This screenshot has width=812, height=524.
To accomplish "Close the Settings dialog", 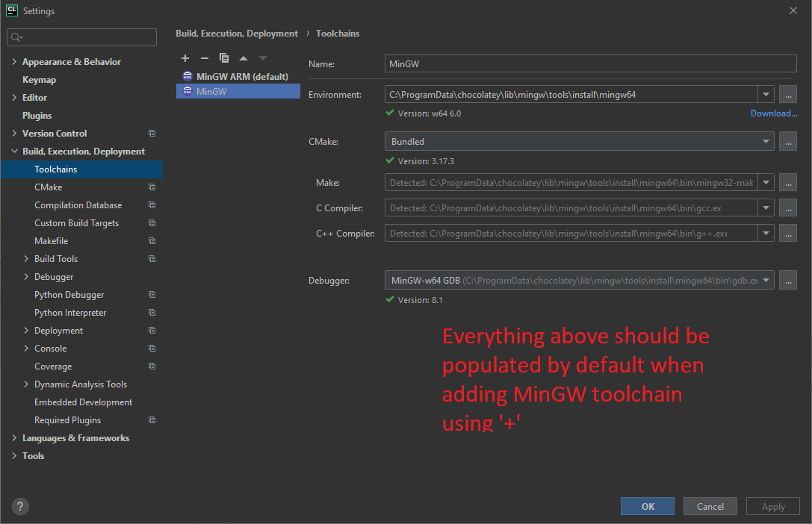I will click(x=793, y=11).
